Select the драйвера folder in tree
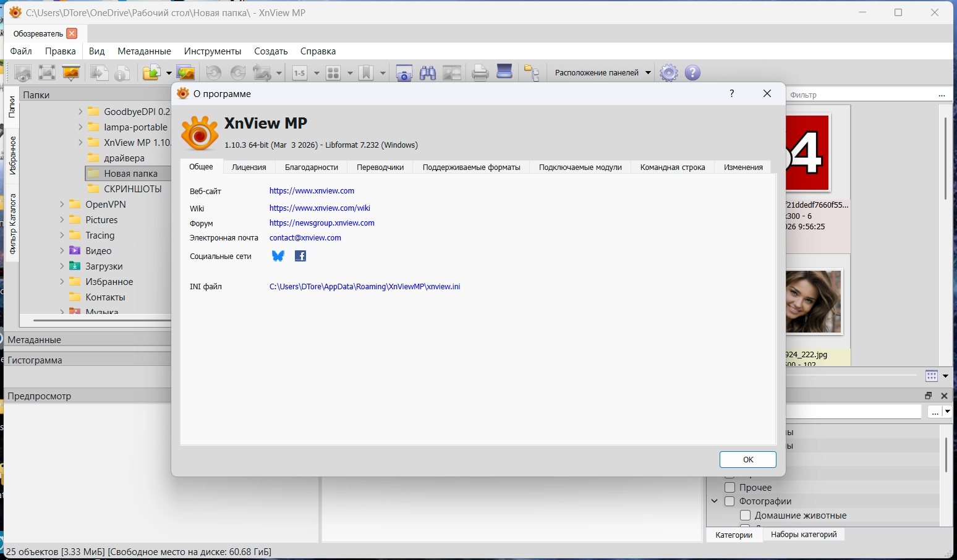Viewport: 957px width, 560px height. tap(124, 158)
